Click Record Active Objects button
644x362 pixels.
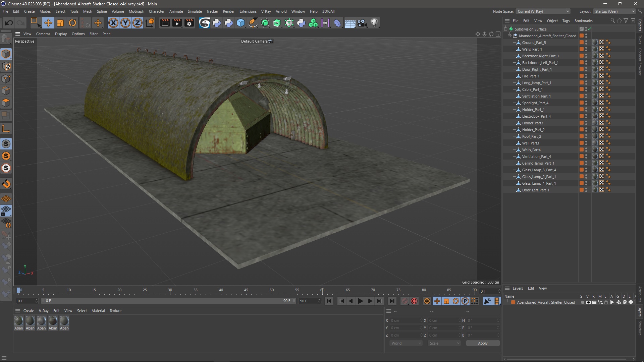click(405, 301)
